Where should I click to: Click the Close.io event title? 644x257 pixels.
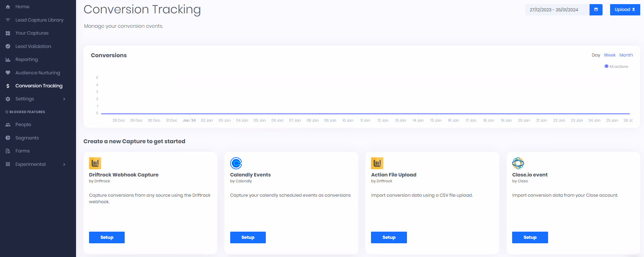point(530,175)
